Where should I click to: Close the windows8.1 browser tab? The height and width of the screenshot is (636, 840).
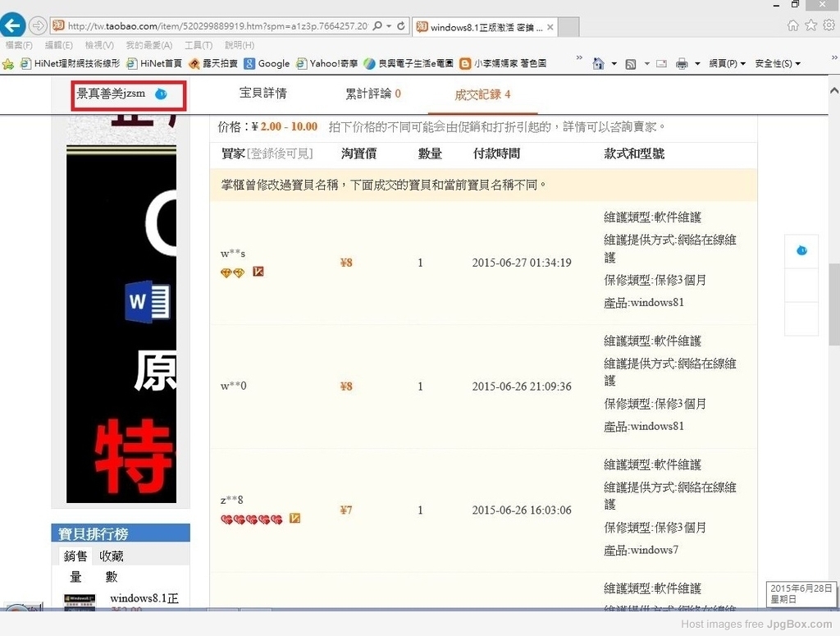tap(550, 27)
